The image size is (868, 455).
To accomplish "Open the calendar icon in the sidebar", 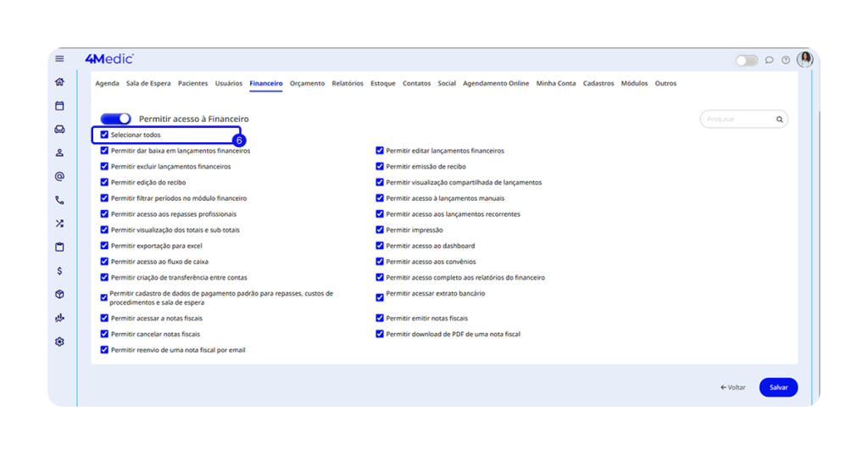I will [59, 106].
